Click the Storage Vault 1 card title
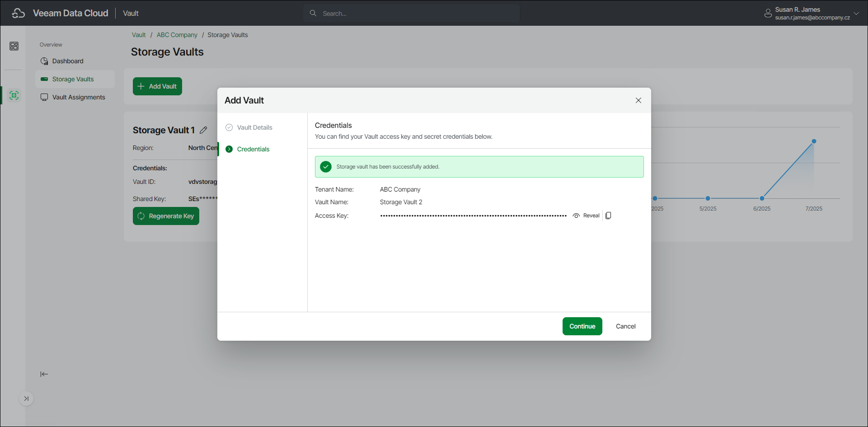Viewport: 868px width, 427px height. (164, 130)
